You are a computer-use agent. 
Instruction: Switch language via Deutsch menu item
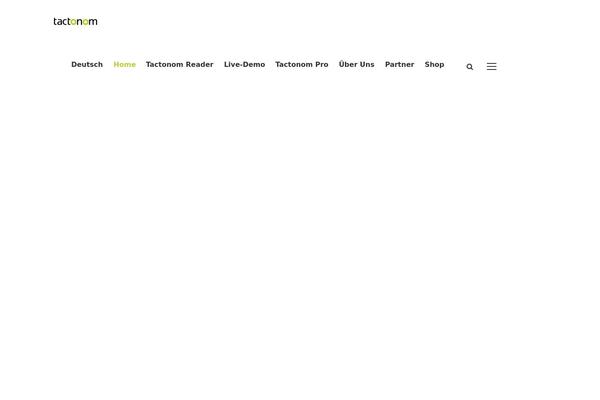coord(87,65)
